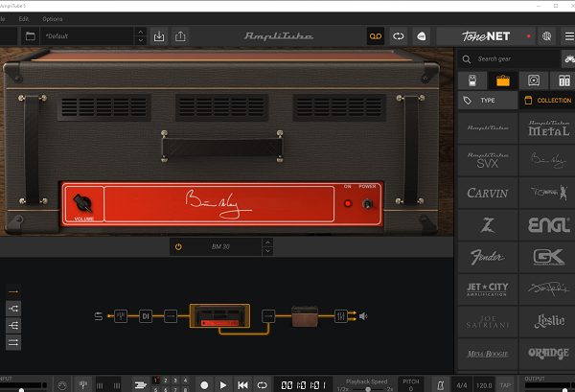The width and height of the screenshot is (575, 392).
Task: Select the Orange collection
Action: (x=547, y=354)
